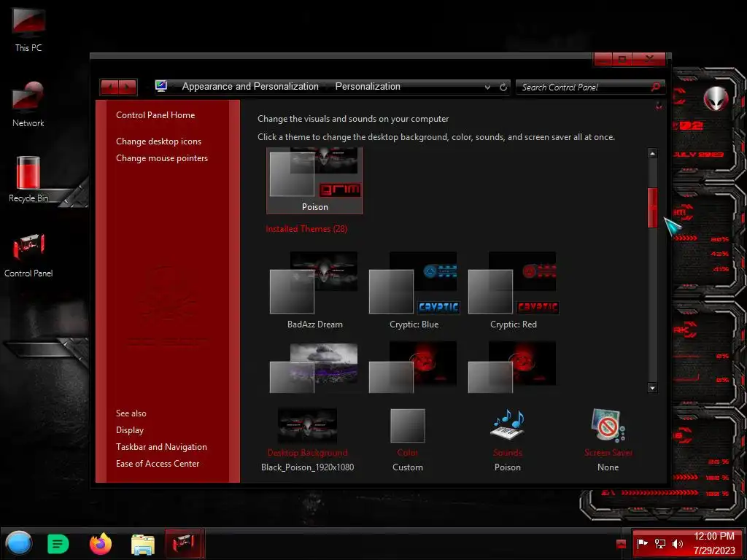Click the help icon in window corner

coord(659,105)
